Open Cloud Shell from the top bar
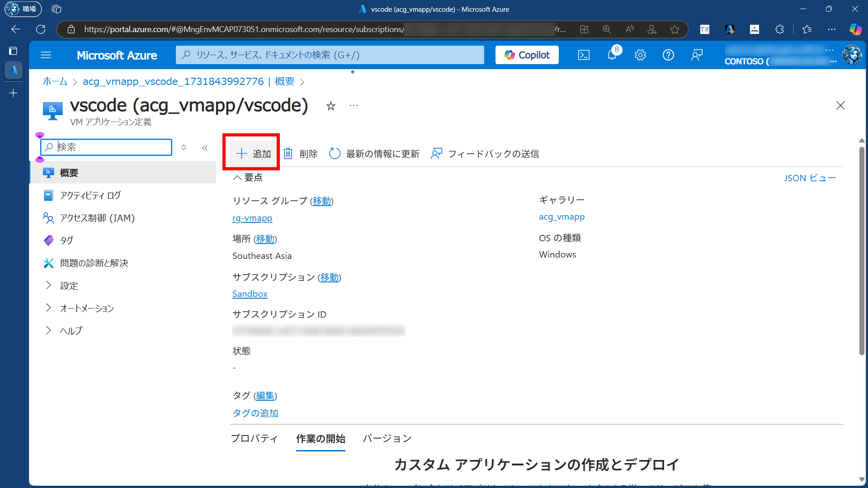 point(584,55)
